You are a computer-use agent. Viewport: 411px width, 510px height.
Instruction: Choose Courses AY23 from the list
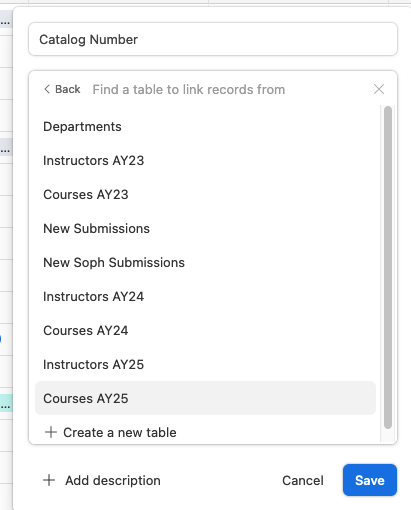(x=205, y=195)
